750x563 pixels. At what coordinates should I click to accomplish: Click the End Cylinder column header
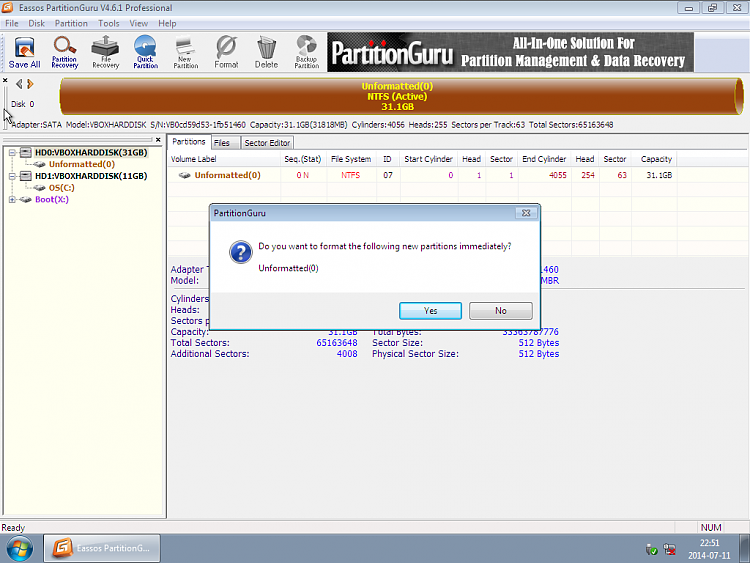pos(544,159)
